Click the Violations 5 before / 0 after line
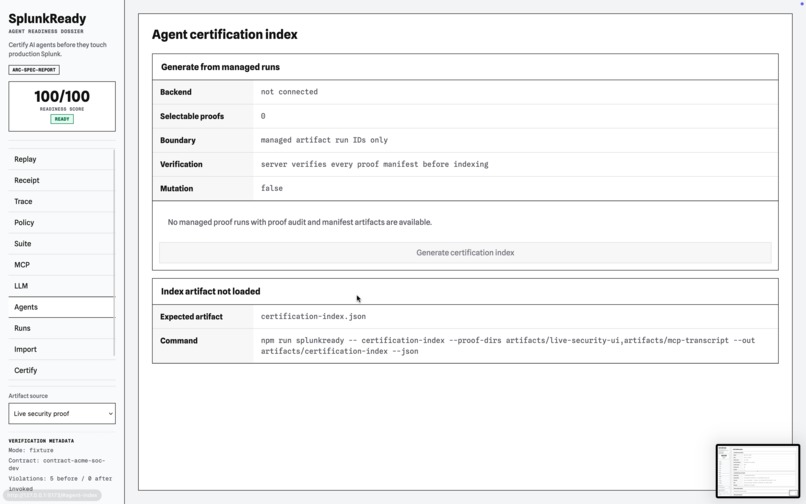 tap(60, 478)
